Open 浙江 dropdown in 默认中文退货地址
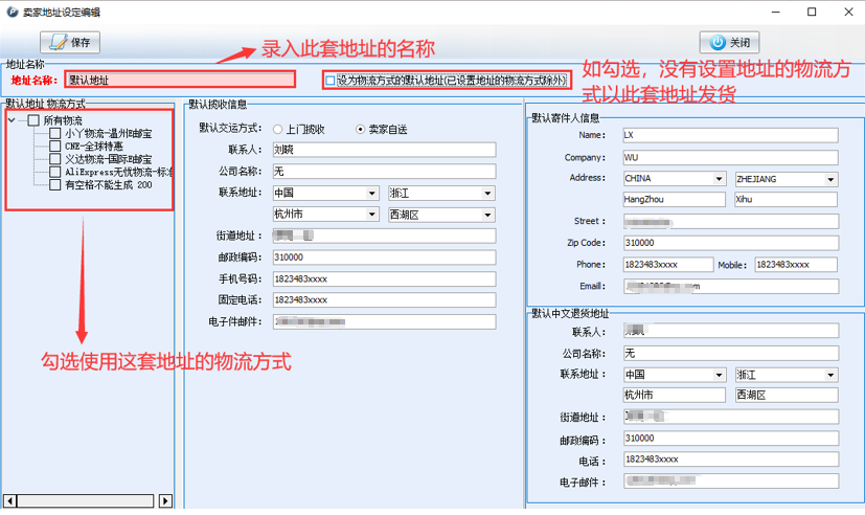865x515 pixels. (x=830, y=375)
